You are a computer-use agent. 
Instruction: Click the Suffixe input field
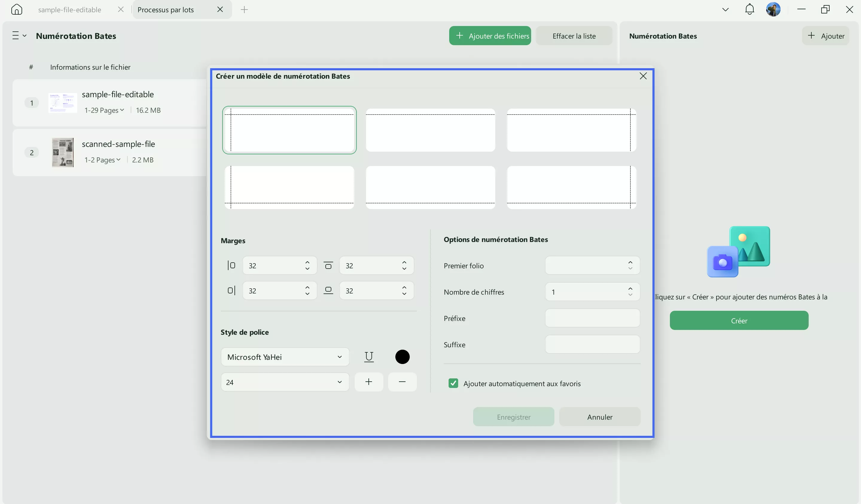[x=592, y=344]
